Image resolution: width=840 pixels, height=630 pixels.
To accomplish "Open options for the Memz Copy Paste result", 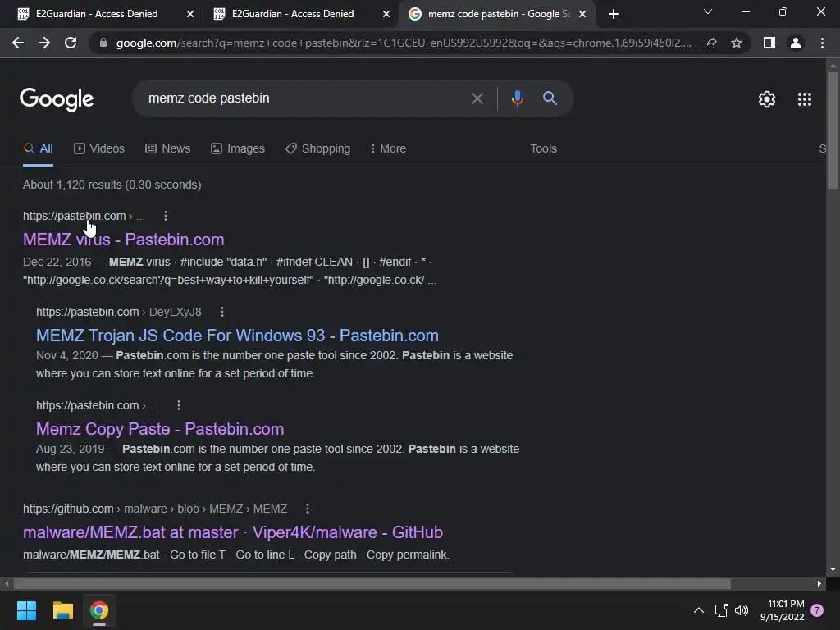I will click(178, 405).
